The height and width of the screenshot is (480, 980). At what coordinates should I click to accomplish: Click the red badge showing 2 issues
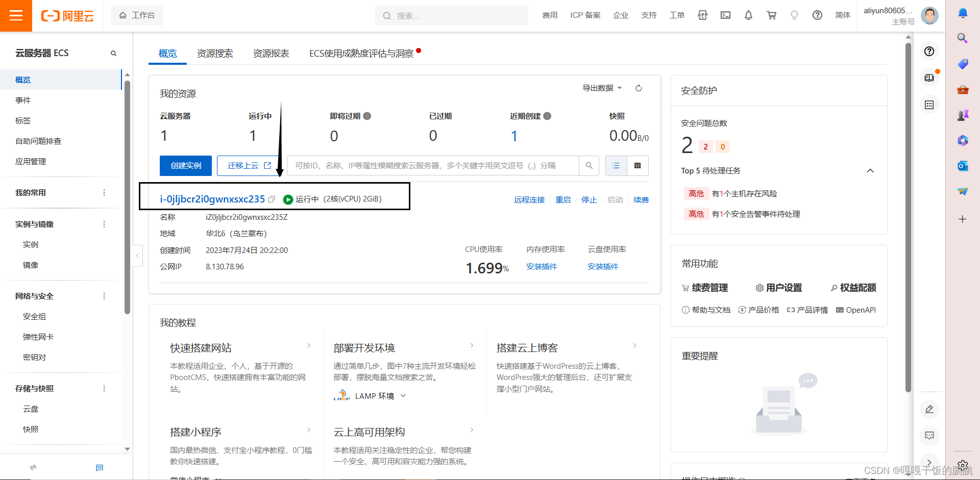705,147
